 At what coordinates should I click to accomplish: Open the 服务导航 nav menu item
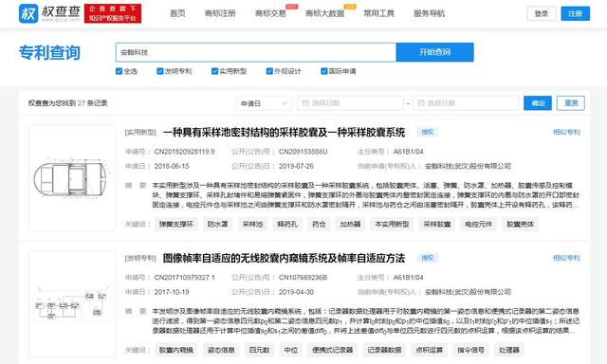pos(429,13)
